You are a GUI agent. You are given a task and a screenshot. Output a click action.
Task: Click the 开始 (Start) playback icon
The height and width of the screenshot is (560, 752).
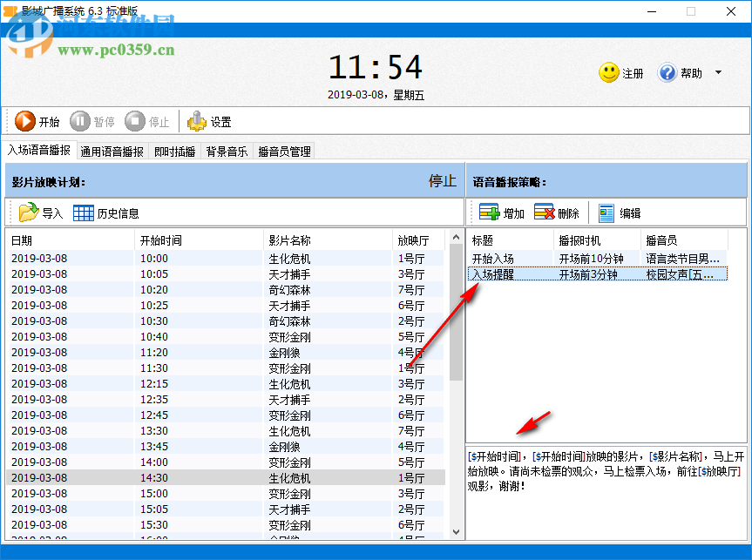(x=26, y=121)
